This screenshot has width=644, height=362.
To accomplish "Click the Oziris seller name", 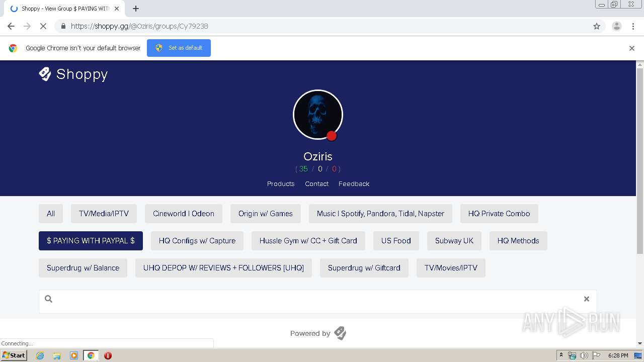I will click(318, 156).
